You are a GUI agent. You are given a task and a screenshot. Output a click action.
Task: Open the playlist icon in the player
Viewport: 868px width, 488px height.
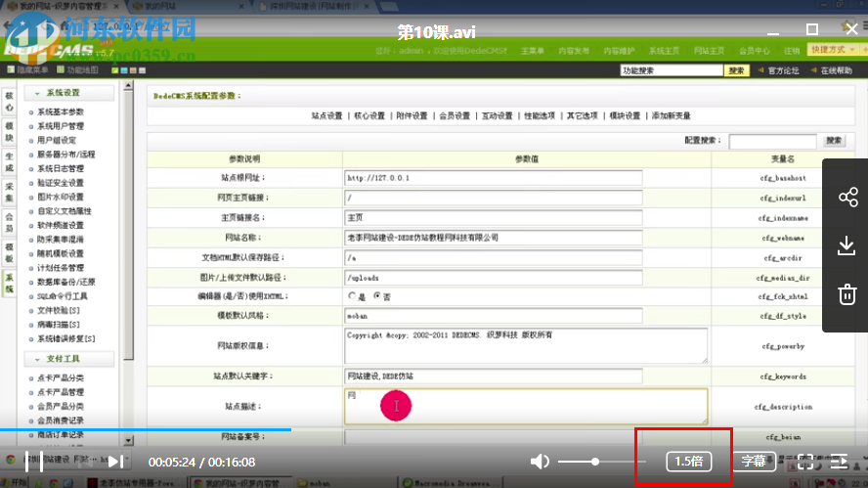[839, 462]
